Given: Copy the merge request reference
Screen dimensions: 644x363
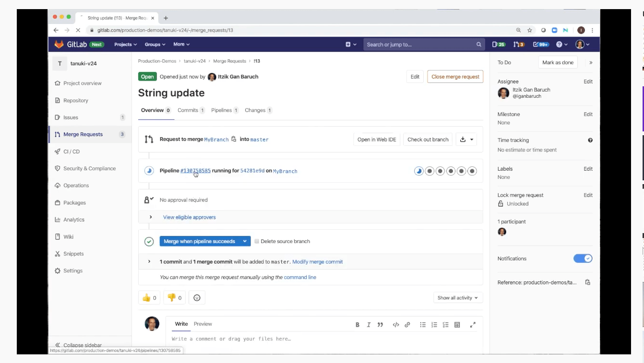Looking at the screenshot, I should coord(587,282).
